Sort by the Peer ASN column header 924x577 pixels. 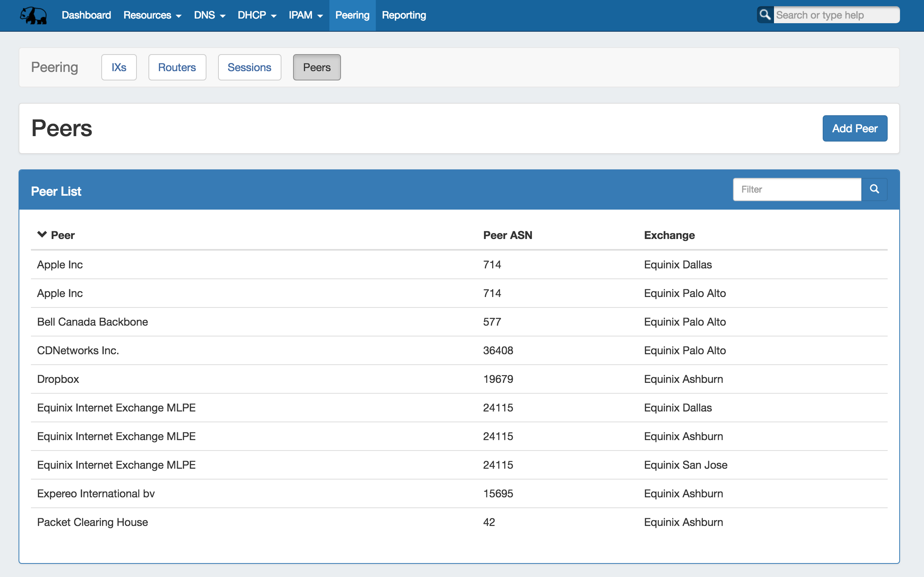point(507,235)
